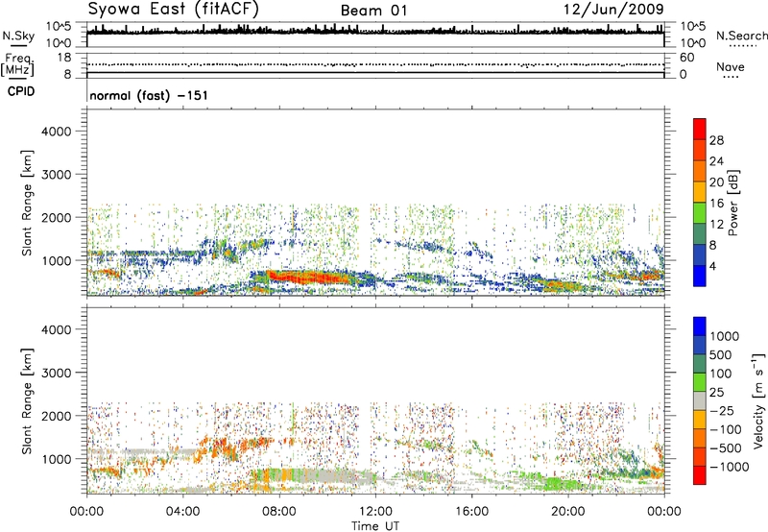Click the 'Power [dB]' colorbar label
768x532 pixels.
point(732,203)
